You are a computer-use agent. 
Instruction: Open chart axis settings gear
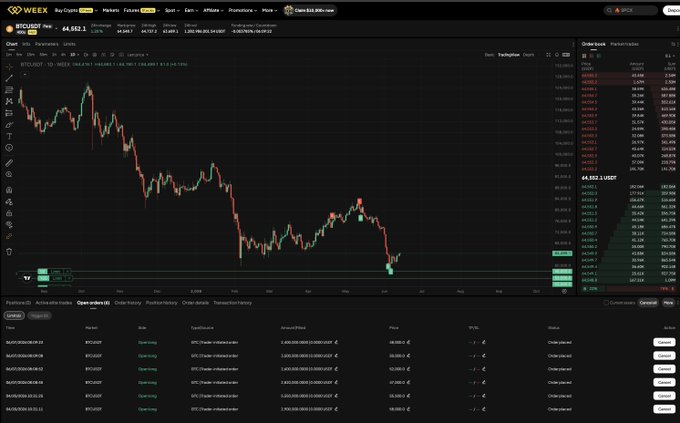[564, 292]
